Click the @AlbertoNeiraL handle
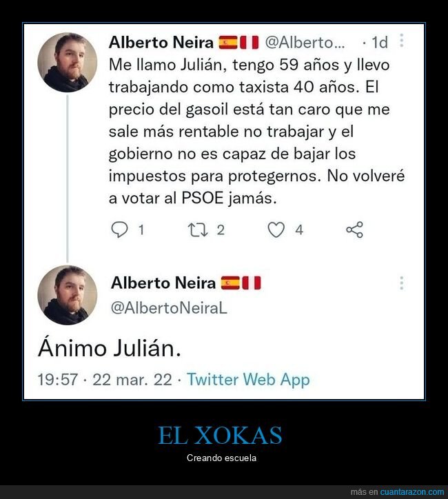Viewport: 448px width, 499px height. pyautogui.click(x=169, y=307)
